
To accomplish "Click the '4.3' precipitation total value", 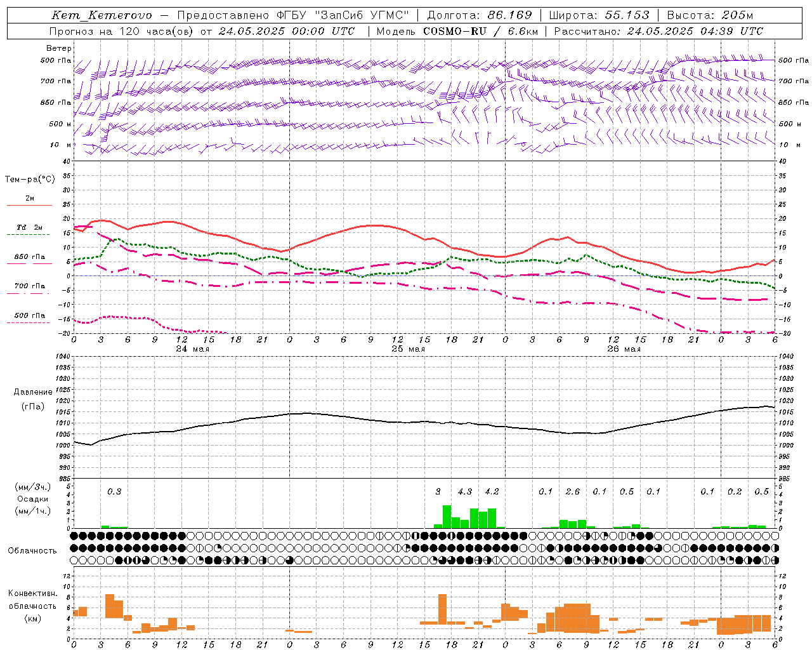I will click(x=465, y=491).
